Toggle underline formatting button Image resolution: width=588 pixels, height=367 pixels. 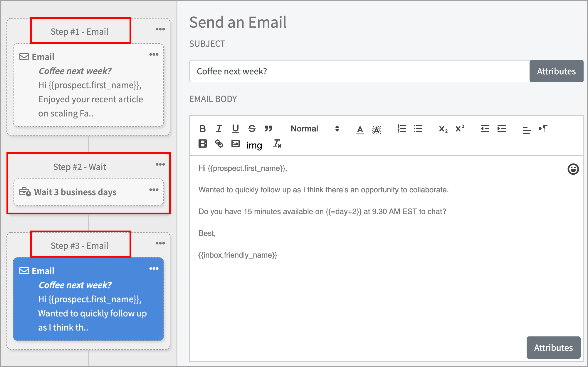click(235, 129)
